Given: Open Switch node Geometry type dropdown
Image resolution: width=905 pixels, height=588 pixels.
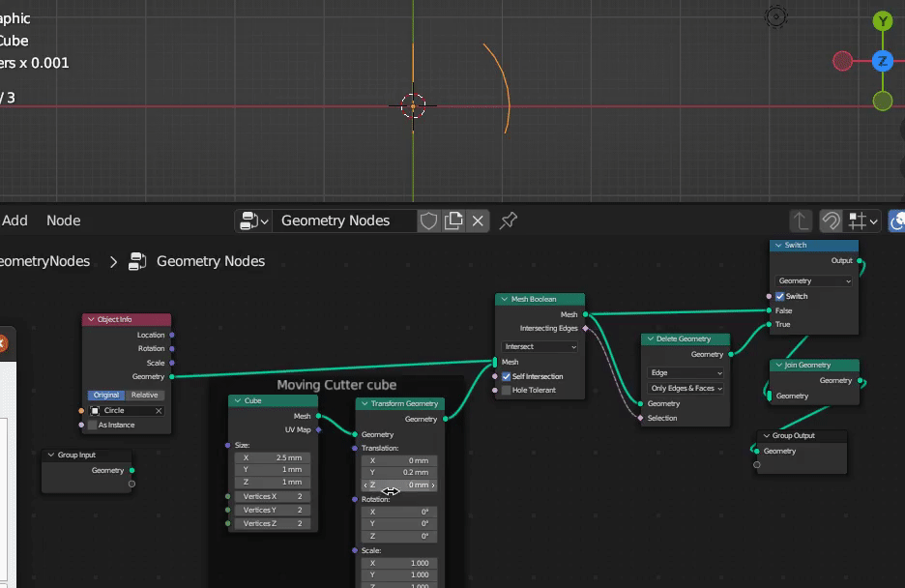Looking at the screenshot, I should (x=814, y=281).
